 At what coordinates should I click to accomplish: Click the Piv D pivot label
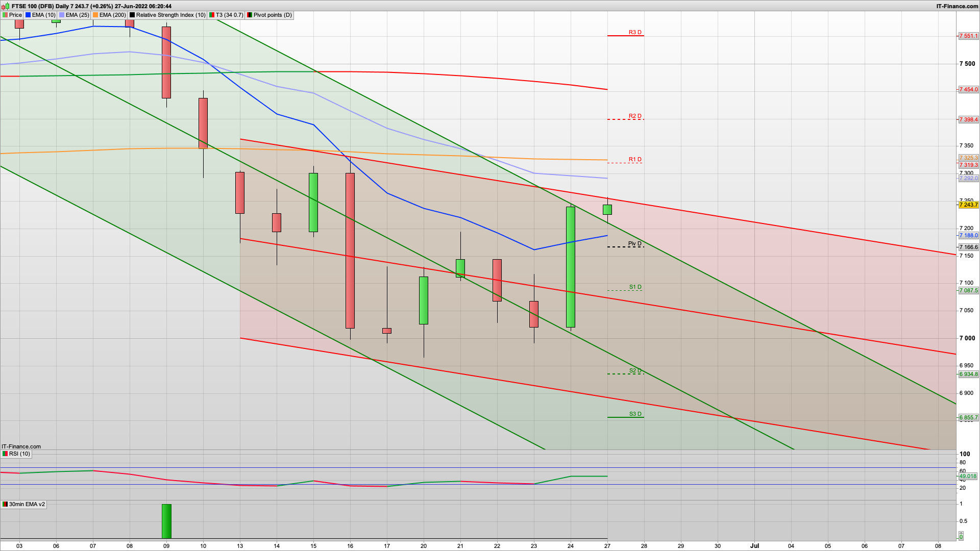pos(635,243)
